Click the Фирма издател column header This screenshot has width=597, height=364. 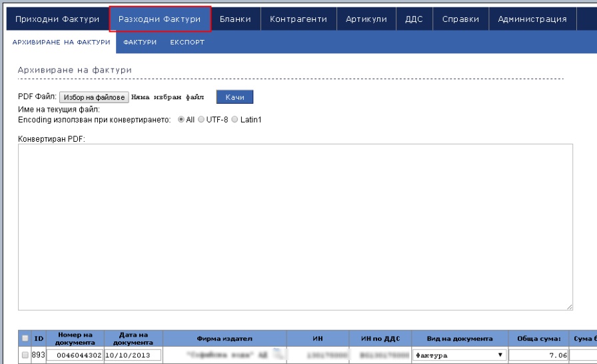(x=225, y=339)
